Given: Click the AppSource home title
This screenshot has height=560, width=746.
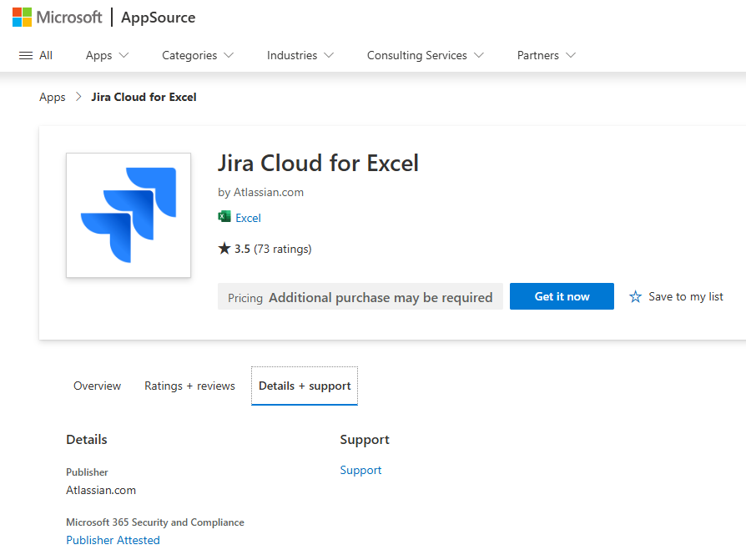Looking at the screenshot, I should [x=159, y=18].
